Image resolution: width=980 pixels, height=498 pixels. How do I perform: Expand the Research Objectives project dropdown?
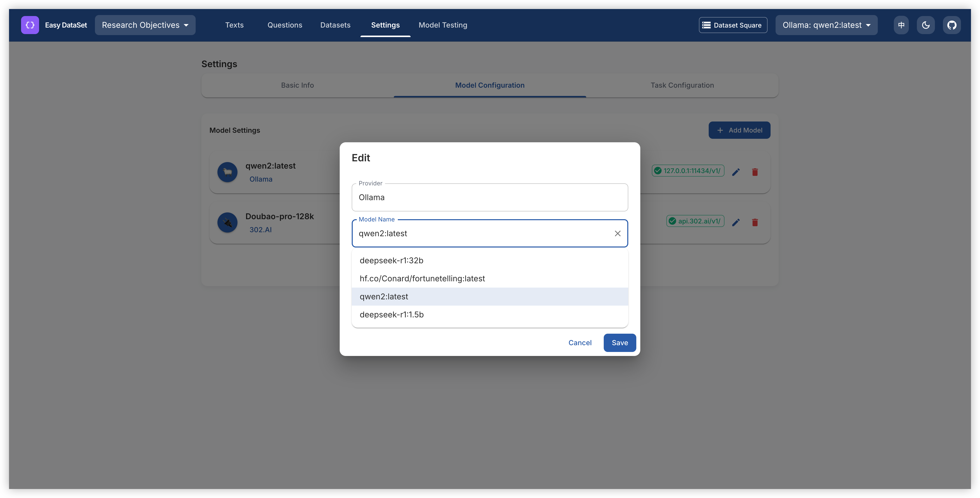click(x=145, y=25)
